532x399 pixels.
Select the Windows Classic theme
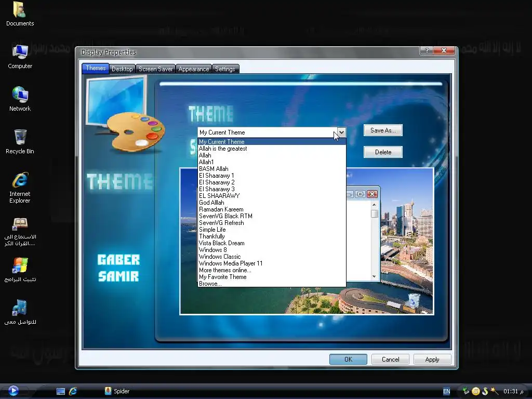pos(272,257)
